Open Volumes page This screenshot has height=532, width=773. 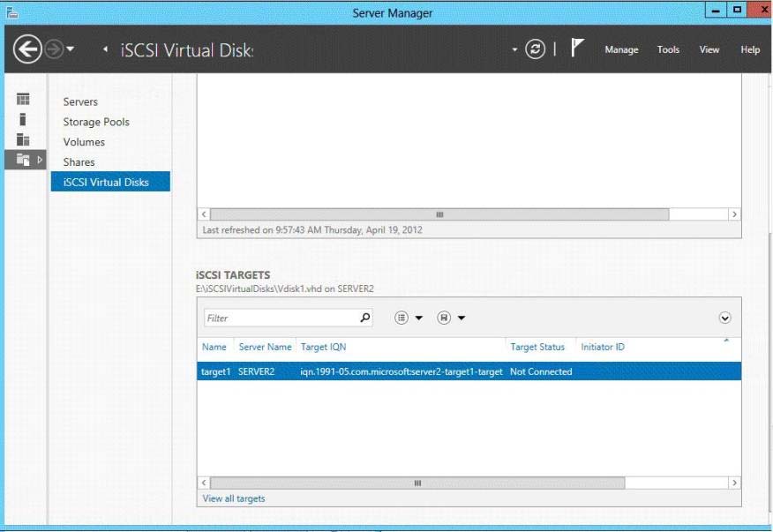(84, 142)
